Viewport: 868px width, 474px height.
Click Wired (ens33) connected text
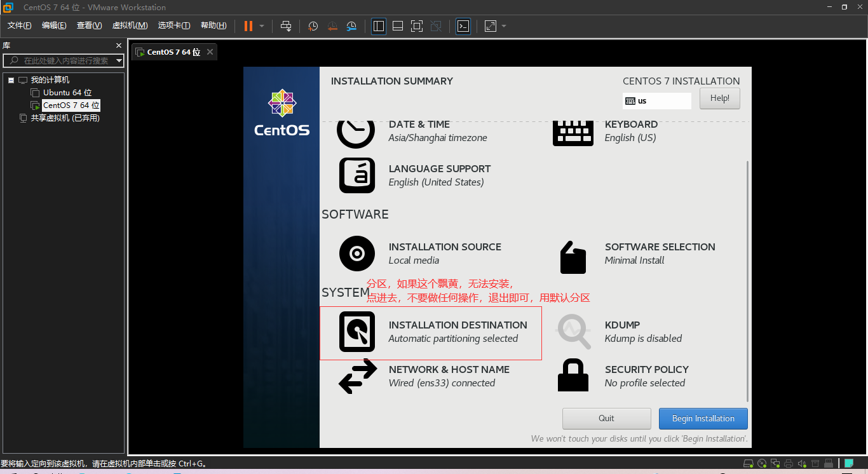tap(442, 383)
